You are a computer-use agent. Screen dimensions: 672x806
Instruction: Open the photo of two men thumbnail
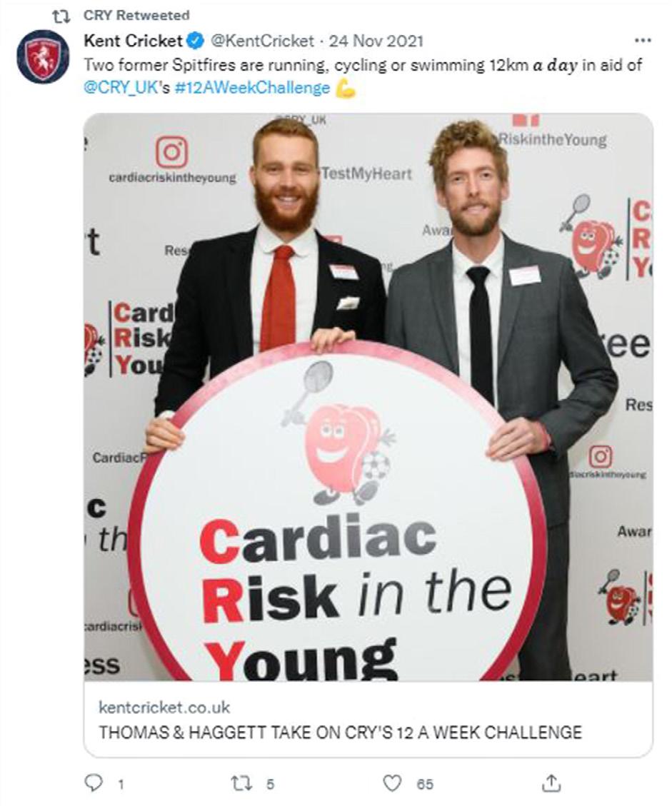pos(368,397)
